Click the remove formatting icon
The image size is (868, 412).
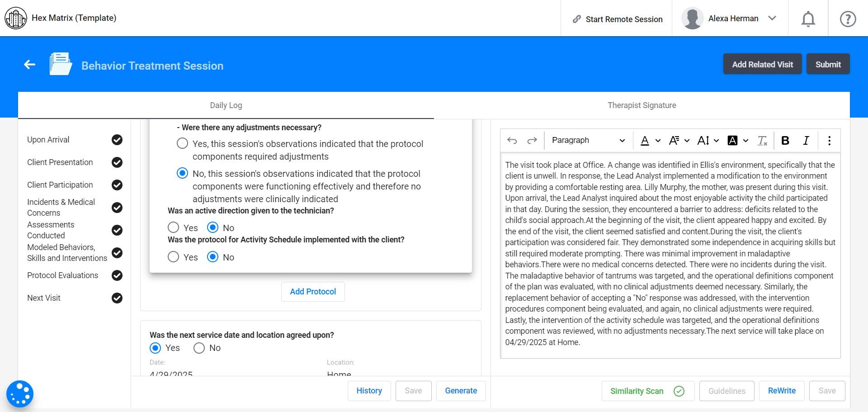[x=762, y=141]
